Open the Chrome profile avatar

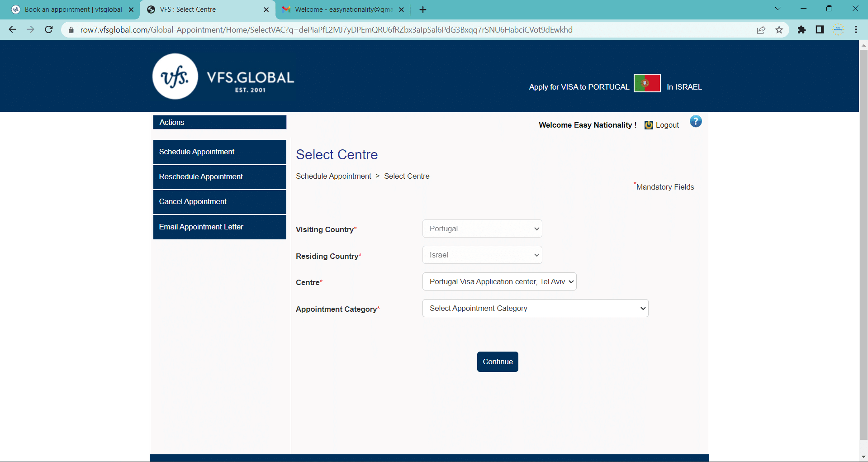pyautogui.click(x=838, y=29)
